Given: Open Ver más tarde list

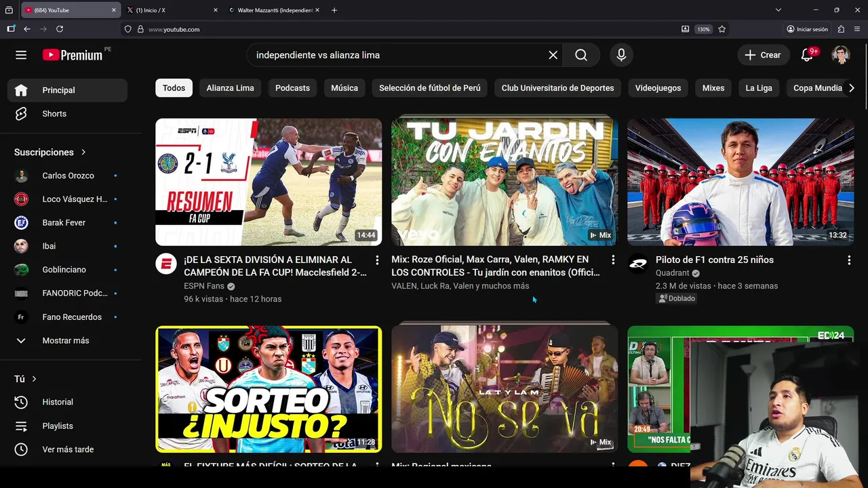Looking at the screenshot, I should click(67, 449).
